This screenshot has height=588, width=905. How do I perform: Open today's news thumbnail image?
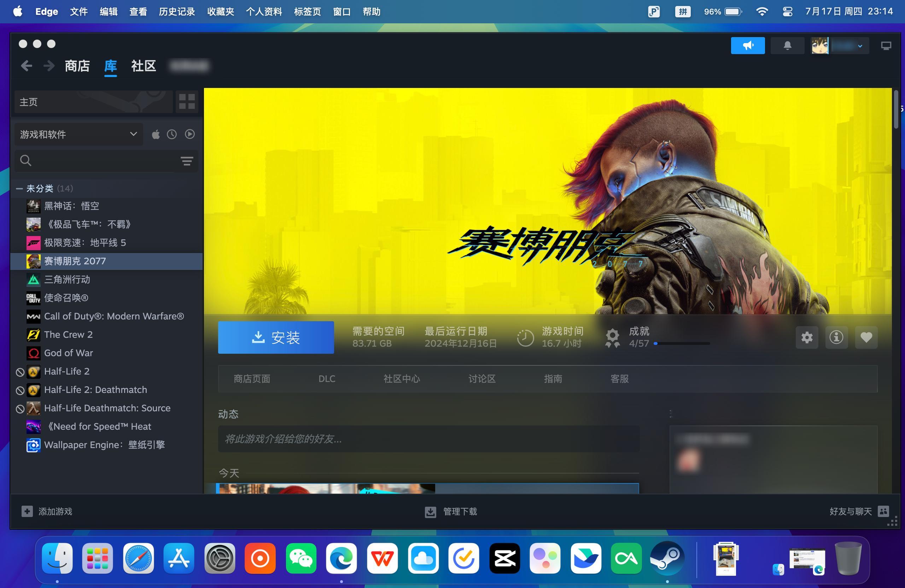click(x=327, y=489)
